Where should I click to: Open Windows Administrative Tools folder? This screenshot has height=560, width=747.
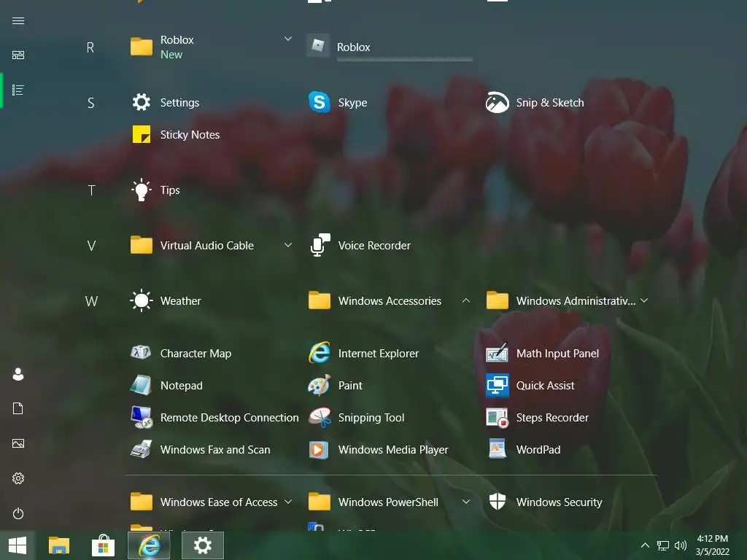561,301
